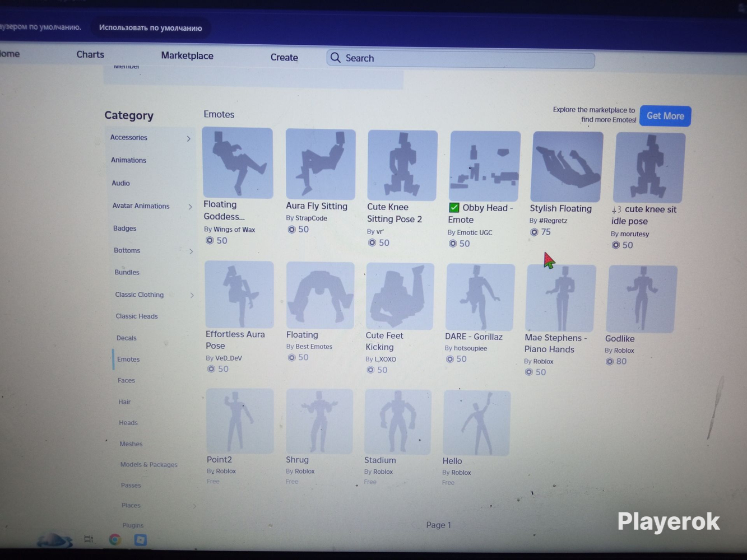Select the Faces category
Screen dimensions: 747x560
point(126,381)
